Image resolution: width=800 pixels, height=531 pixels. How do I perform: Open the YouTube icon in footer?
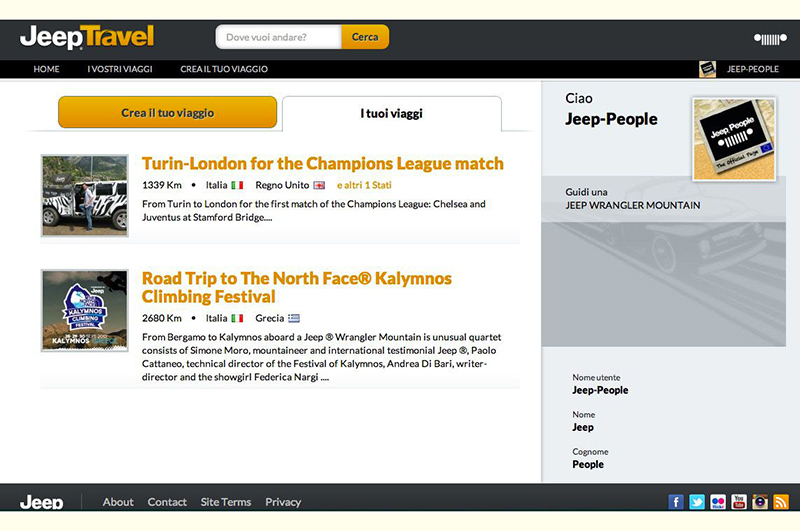(x=739, y=502)
